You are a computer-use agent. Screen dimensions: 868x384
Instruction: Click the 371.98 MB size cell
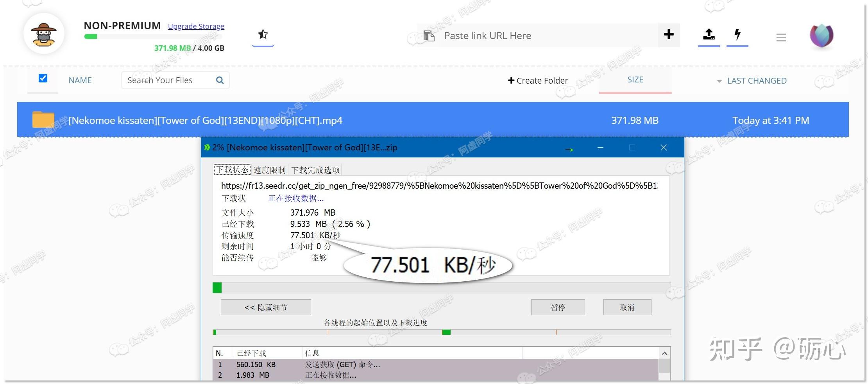[x=635, y=120]
